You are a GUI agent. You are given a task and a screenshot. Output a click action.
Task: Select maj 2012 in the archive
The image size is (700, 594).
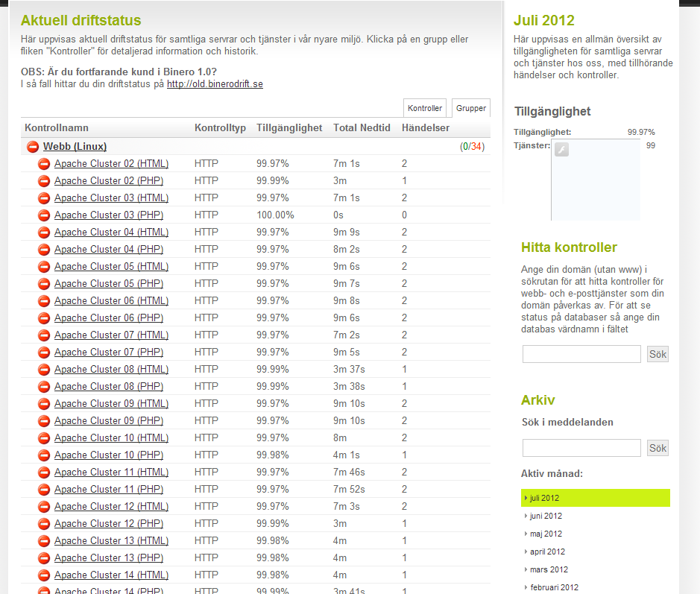[546, 534]
